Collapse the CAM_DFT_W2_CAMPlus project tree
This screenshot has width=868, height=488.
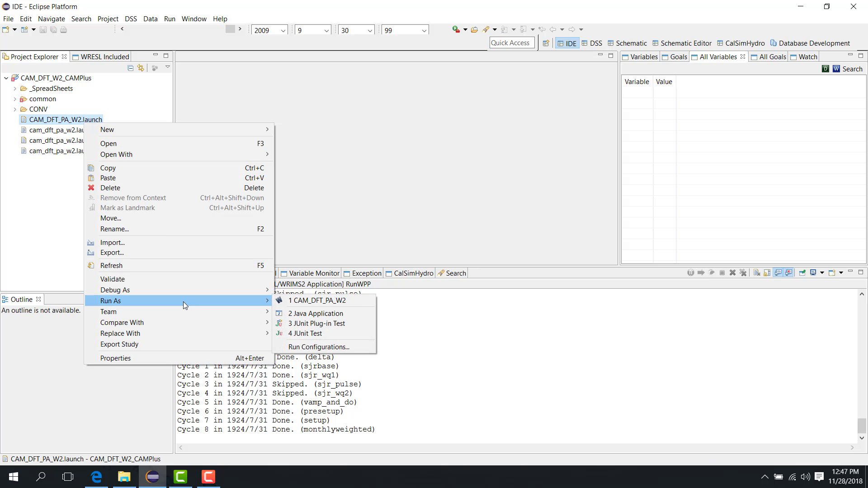[x=6, y=78]
